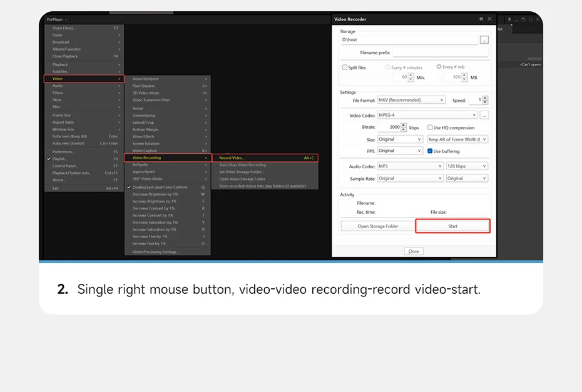Increase the speed value stepper
The height and width of the screenshot is (392, 582).
coord(485,98)
